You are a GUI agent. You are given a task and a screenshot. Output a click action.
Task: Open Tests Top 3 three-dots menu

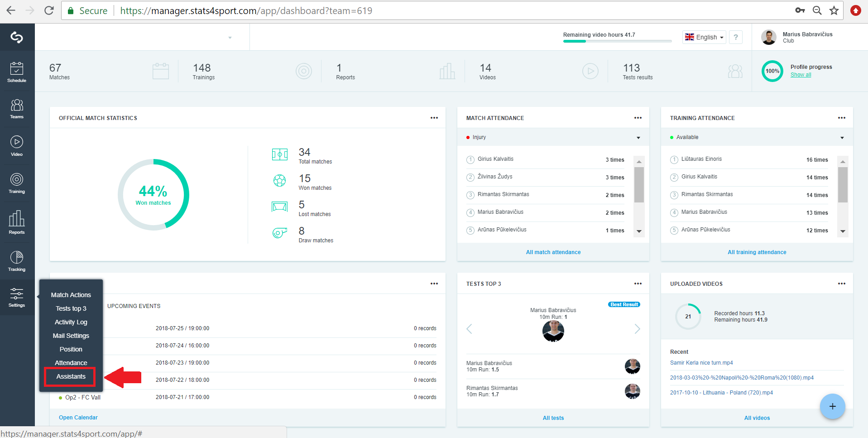pos(638,284)
